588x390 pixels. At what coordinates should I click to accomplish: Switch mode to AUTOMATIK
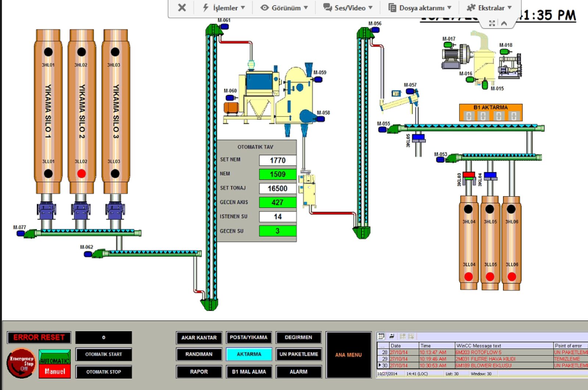point(55,357)
